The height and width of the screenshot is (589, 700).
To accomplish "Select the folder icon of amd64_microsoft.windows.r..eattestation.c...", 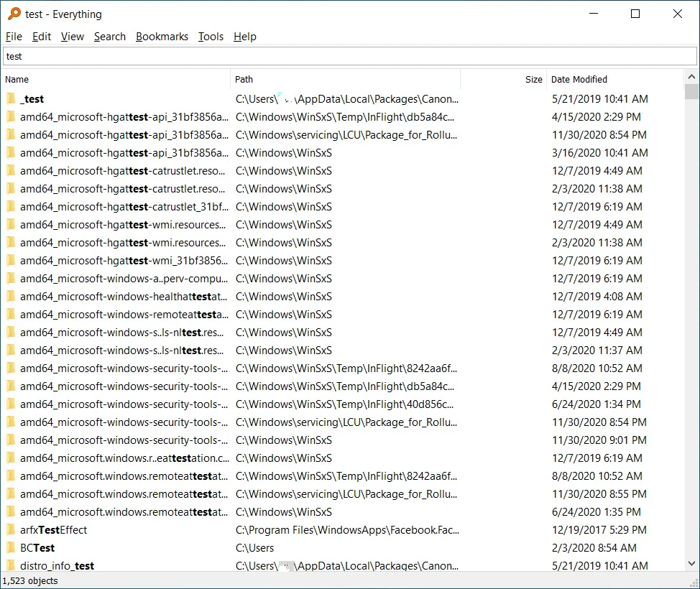I will tap(11, 458).
